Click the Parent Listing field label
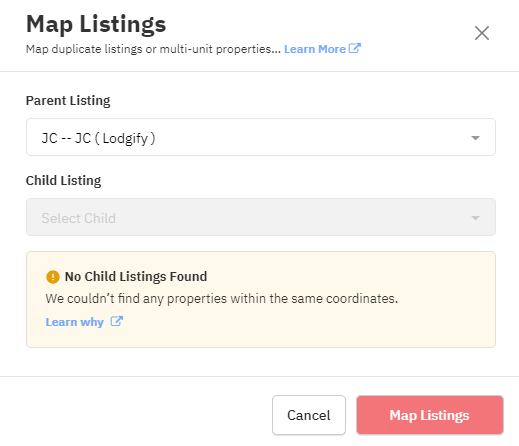This screenshot has height=446, width=519. click(68, 100)
